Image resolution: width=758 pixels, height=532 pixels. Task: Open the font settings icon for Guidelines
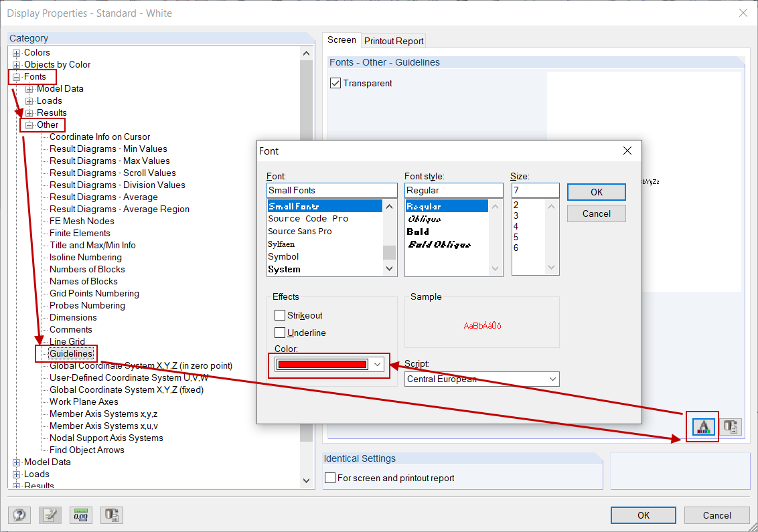coord(702,426)
